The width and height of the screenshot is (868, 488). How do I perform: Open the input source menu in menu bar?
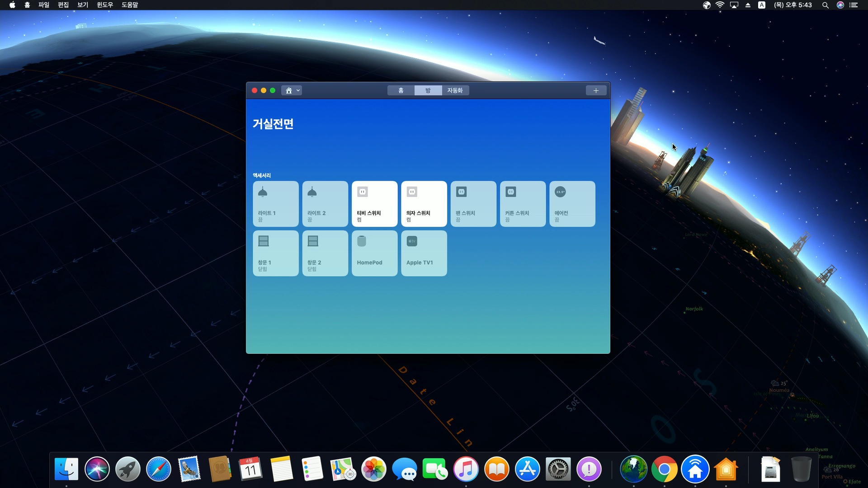pos(762,5)
